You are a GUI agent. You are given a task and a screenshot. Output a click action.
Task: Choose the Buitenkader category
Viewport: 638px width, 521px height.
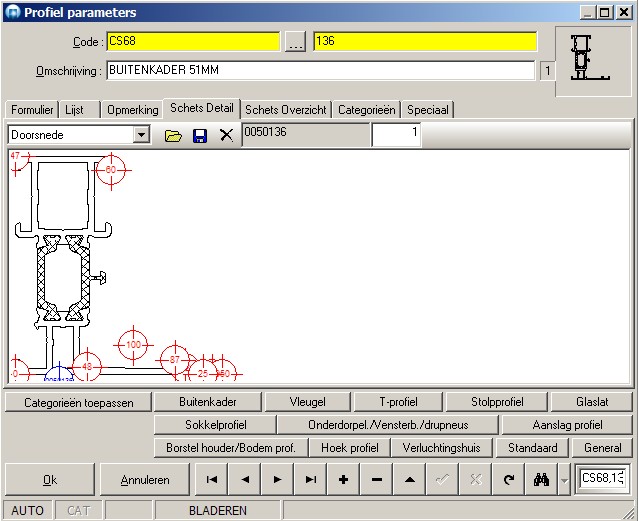pos(208,402)
